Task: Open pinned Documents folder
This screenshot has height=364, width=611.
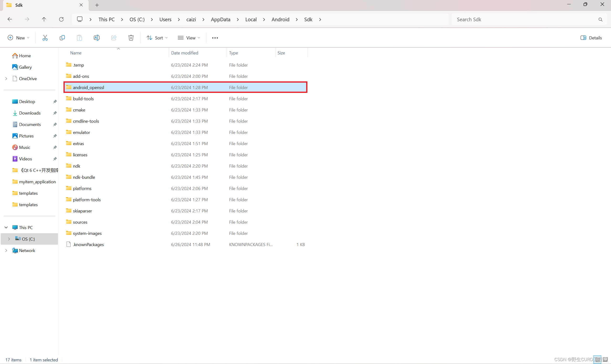Action: click(27, 125)
